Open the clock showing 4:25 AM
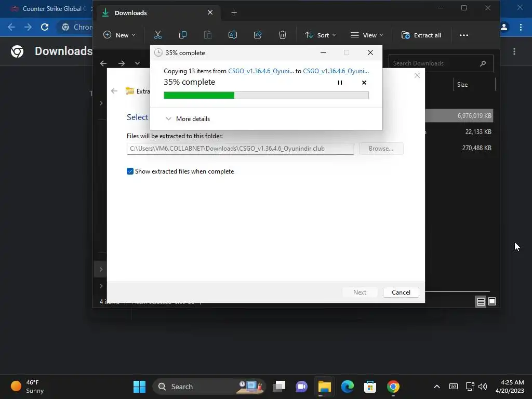Image resolution: width=532 pixels, height=399 pixels. pyautogui.click(x=510, y=387)
